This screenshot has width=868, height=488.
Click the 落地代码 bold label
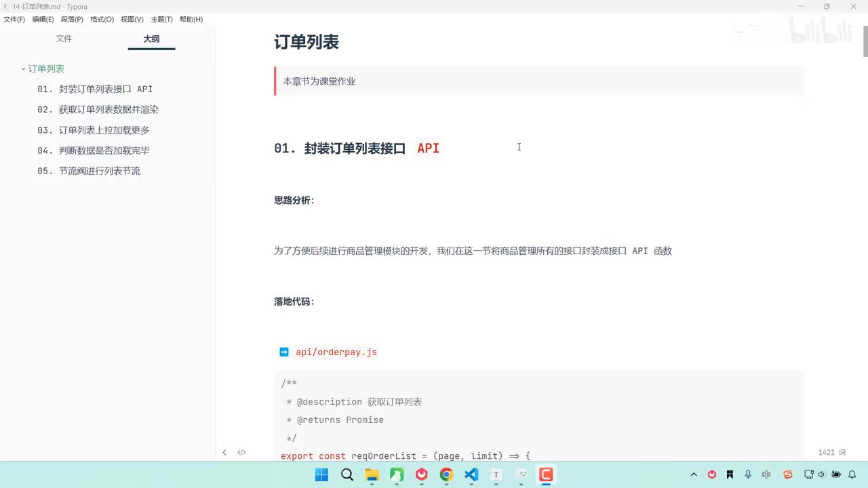294,302
